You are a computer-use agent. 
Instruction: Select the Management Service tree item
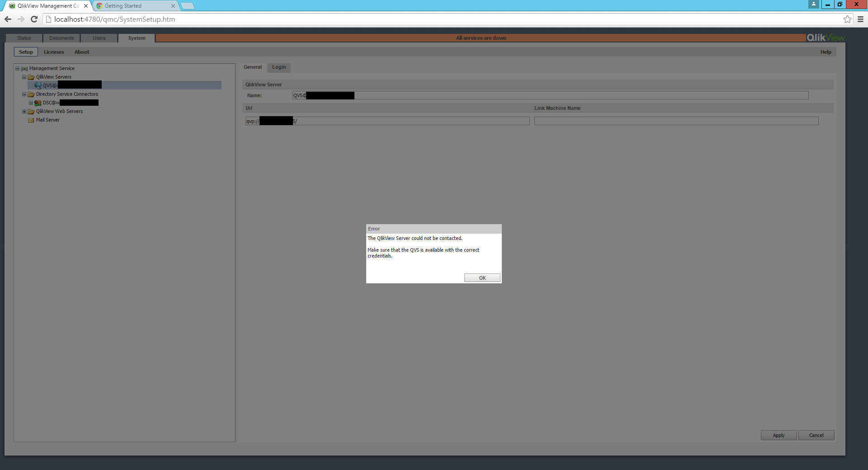[x=52, y=69]
